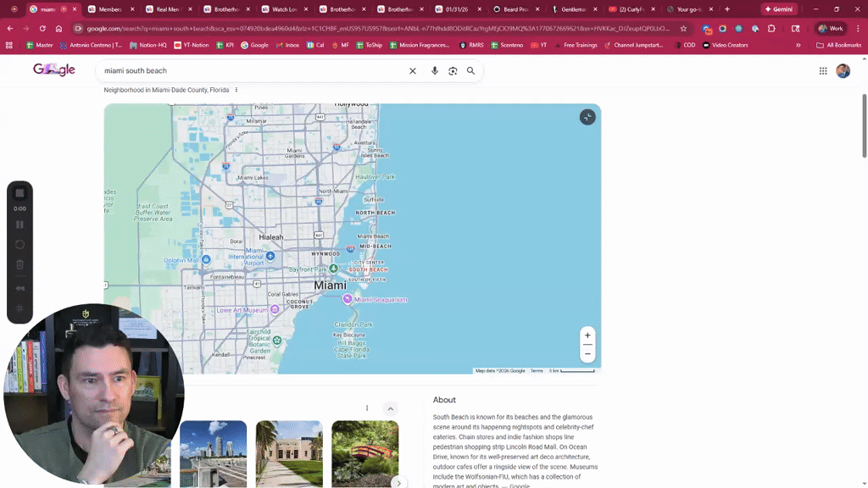This screenshot has height=488, width=868.
Task: Click the Miami Seaquarium map marker
Action: coord(347,299)
